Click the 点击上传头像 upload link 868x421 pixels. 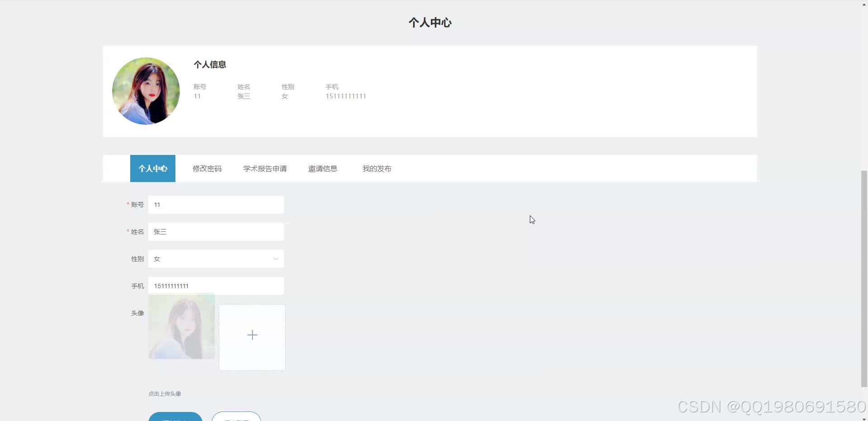165,393
